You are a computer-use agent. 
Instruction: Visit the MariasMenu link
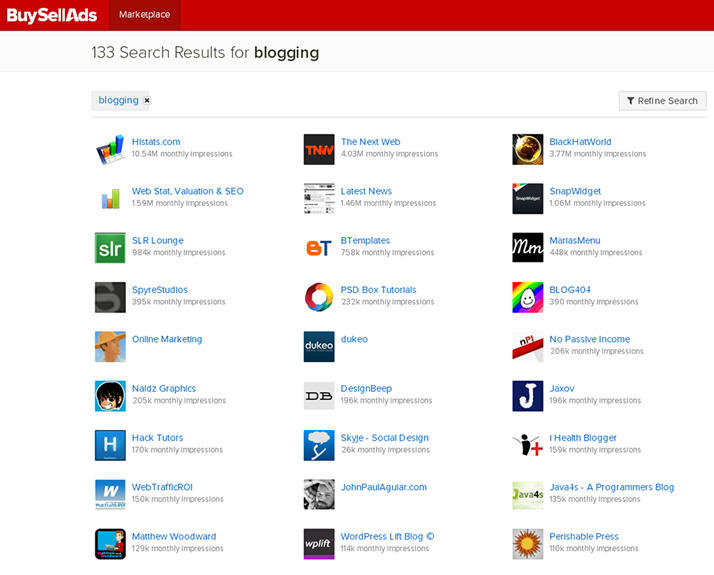click(575, 240)
